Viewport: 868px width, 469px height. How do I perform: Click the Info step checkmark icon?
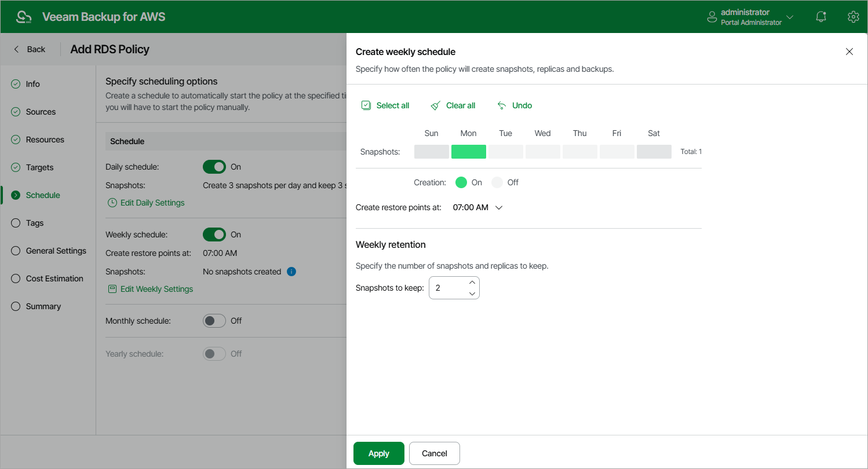coord(16,84)
